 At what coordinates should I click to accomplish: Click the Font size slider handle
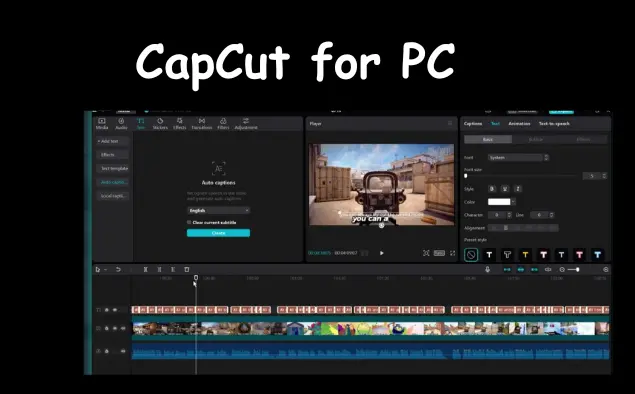tap(466, 176)
